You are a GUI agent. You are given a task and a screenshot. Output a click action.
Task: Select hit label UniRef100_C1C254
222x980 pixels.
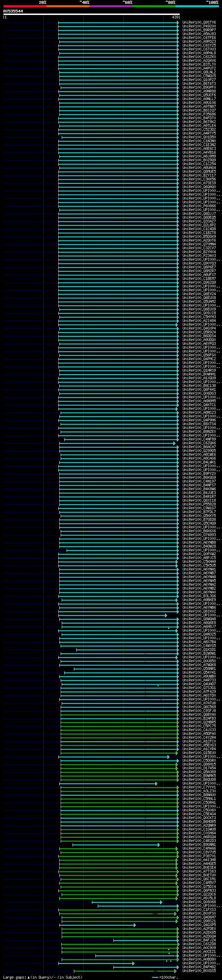pyautogui.click(x=199, y=164)
